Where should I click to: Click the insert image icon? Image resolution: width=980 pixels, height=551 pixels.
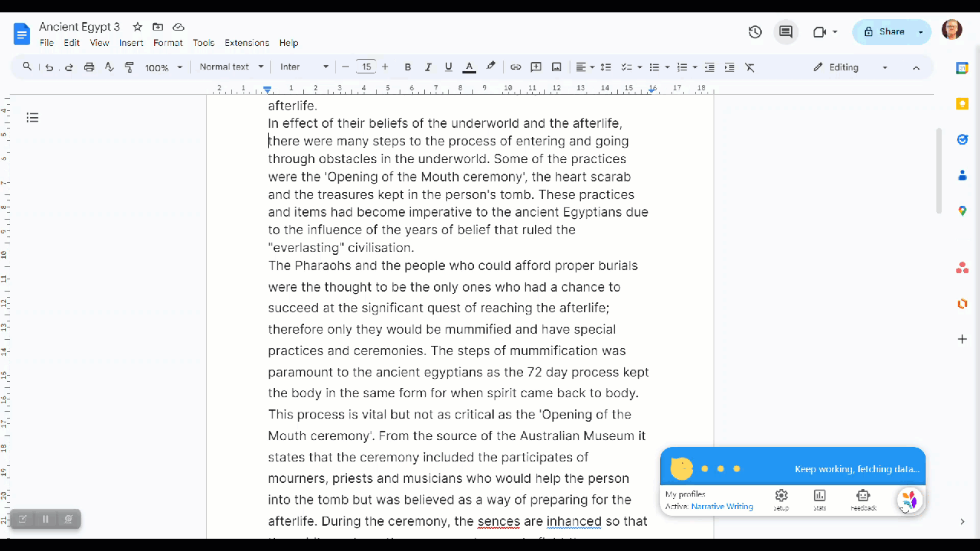557,67
